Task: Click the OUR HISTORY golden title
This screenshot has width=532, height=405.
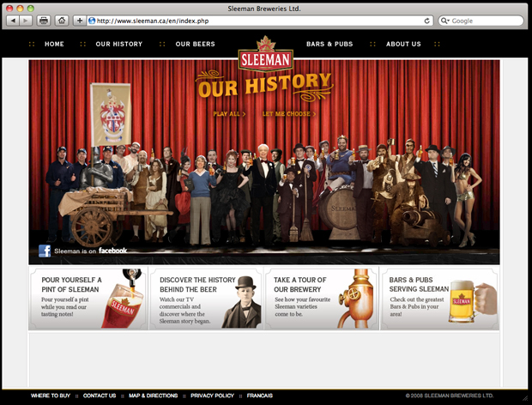Action: point(264,86)
